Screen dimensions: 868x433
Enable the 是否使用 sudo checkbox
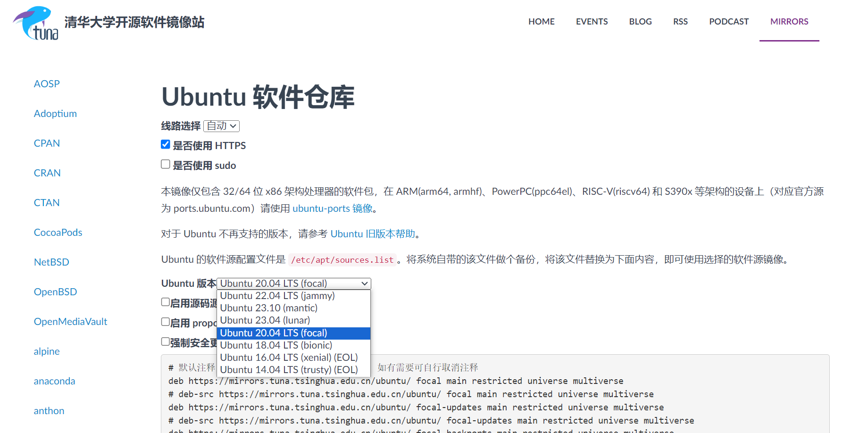(166, 164)
